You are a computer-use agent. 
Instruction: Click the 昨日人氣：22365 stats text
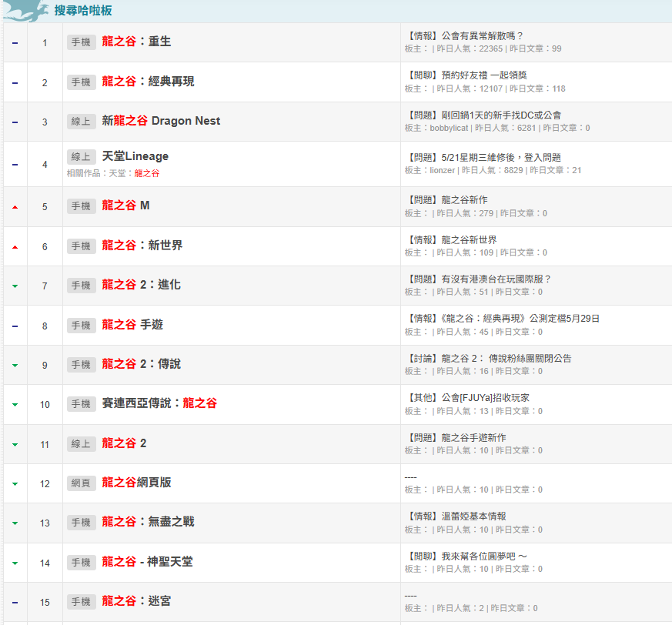click(470, 48)
